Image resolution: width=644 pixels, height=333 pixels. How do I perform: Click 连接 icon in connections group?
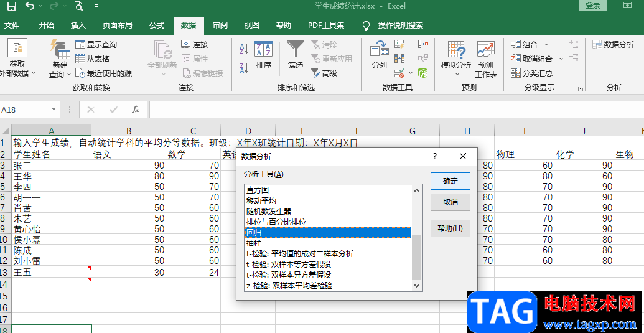186,44
